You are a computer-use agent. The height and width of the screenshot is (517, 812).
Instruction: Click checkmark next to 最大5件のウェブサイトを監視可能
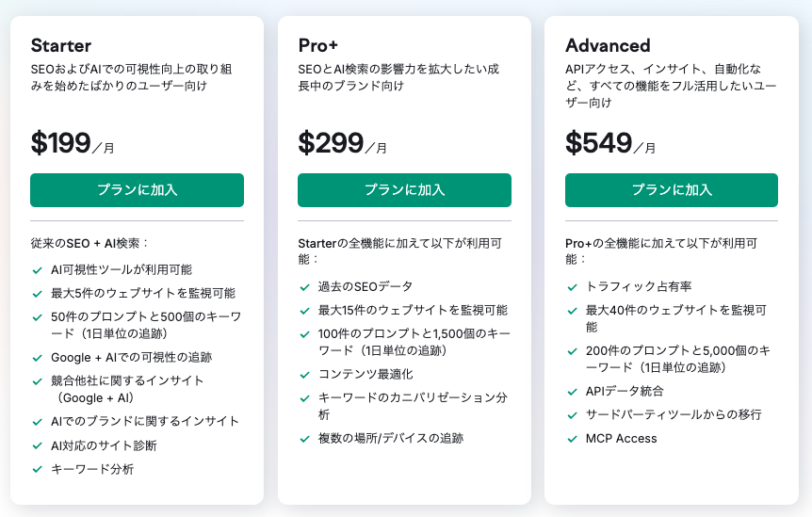[x=37, y=294]
